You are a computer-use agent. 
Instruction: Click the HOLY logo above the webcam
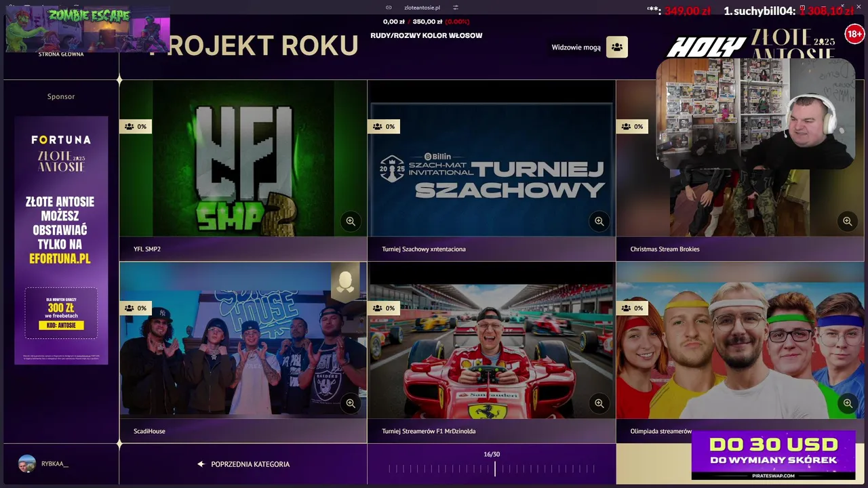pyautogui.click(x=706, y=47)
